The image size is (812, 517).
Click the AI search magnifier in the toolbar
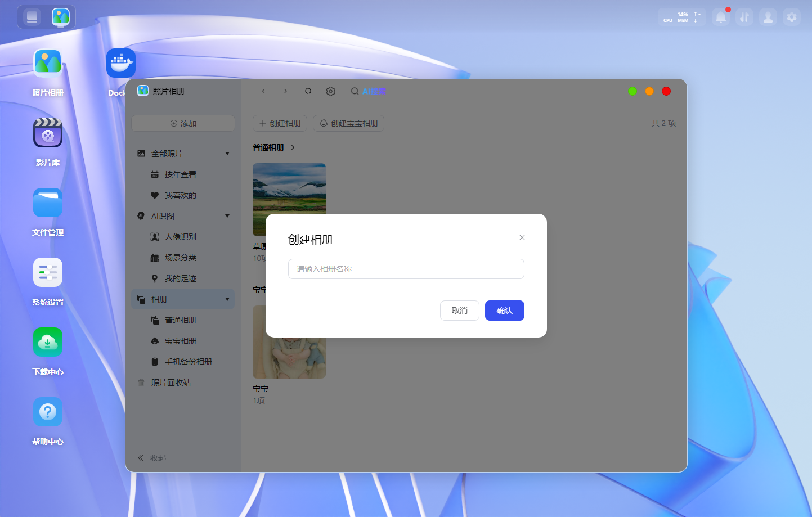pos(355,91)
